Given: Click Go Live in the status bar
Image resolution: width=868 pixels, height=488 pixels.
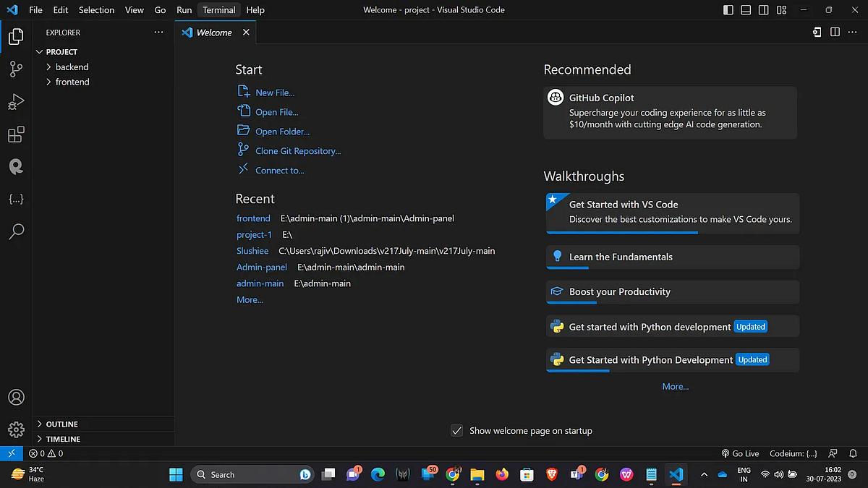Looking at the screenshot, I should pos(741,453).
